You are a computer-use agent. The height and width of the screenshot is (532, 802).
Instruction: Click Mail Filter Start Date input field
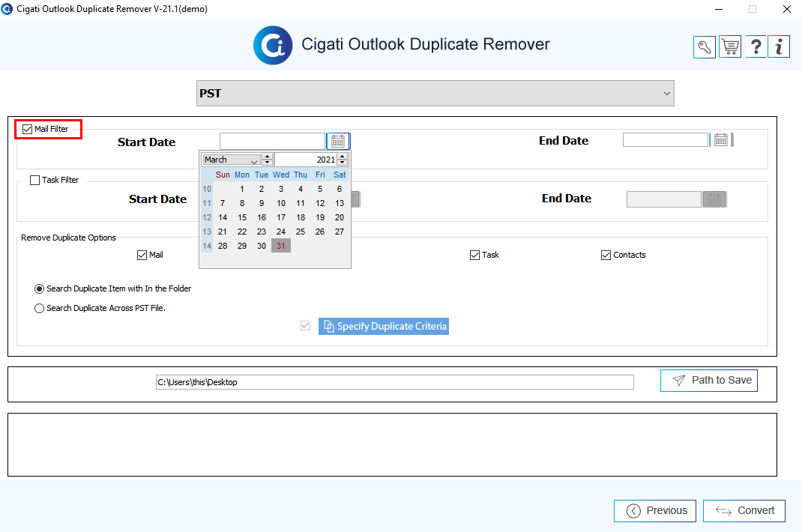(x=272, y=141)
